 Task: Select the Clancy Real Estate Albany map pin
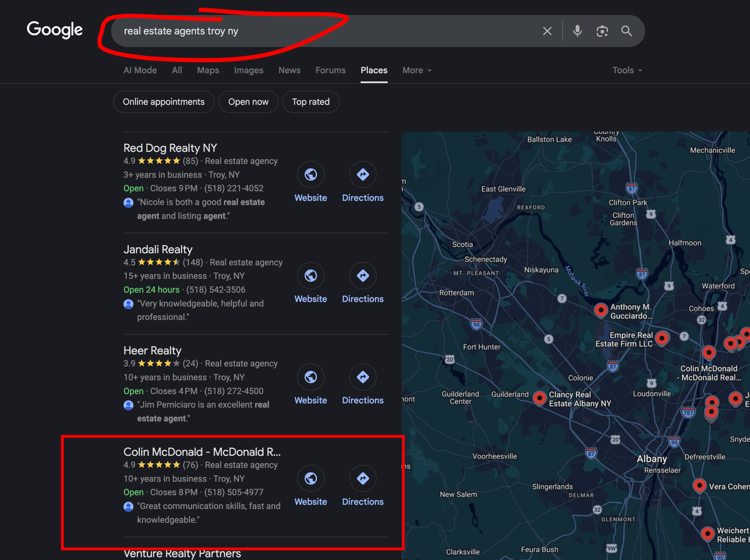coord(539,398)
